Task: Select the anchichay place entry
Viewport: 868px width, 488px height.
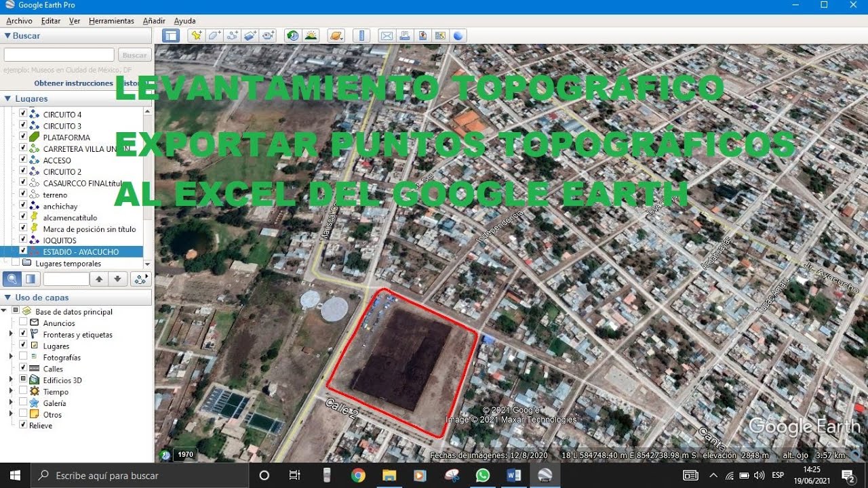Action: (60, 206)
